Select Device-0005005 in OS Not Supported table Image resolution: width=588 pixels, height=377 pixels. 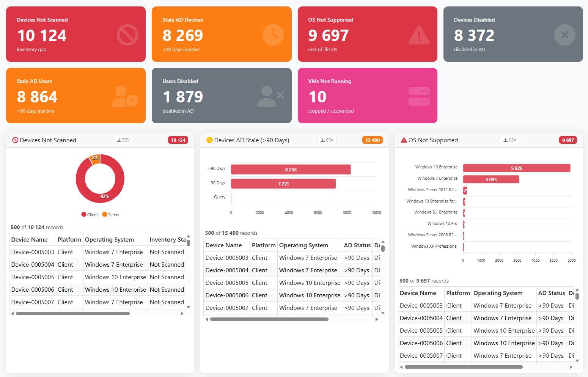tap(421, 330)
